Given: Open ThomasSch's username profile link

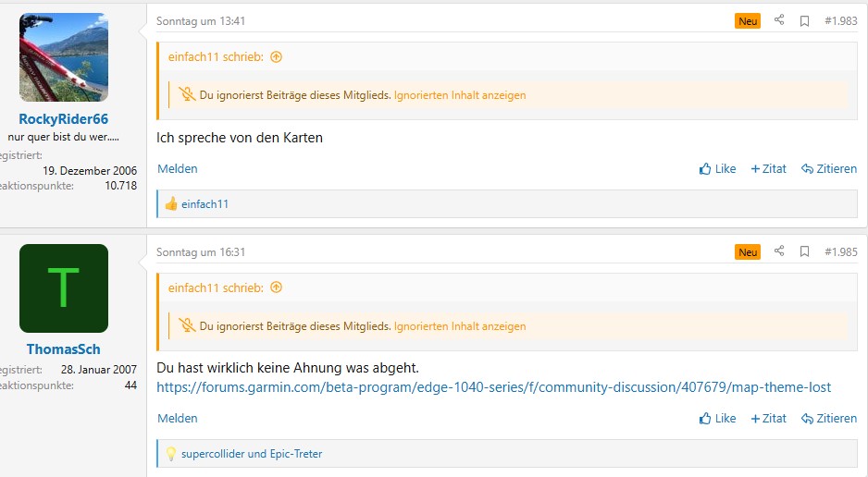Looking at the screenshot, I should 64,349.
